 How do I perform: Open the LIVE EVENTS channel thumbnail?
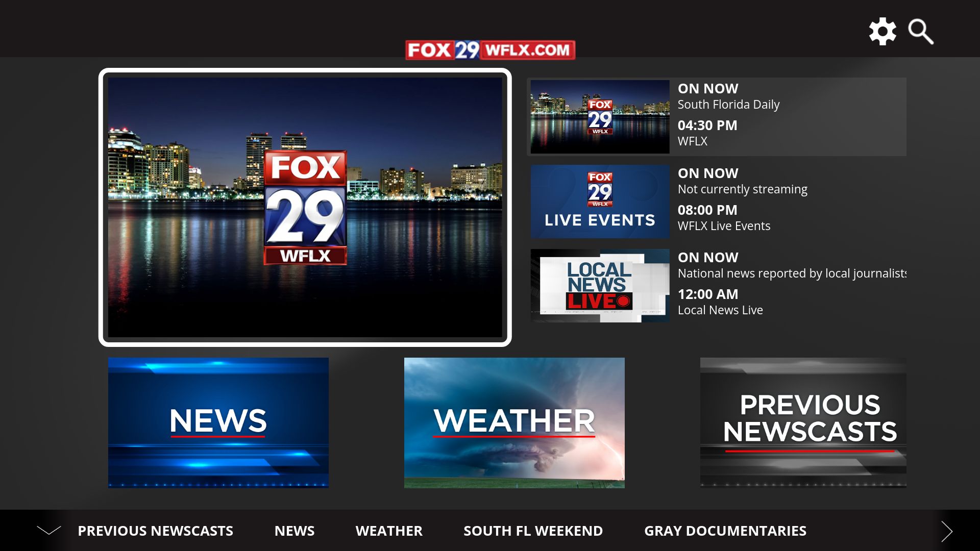(x=600, y=202)
